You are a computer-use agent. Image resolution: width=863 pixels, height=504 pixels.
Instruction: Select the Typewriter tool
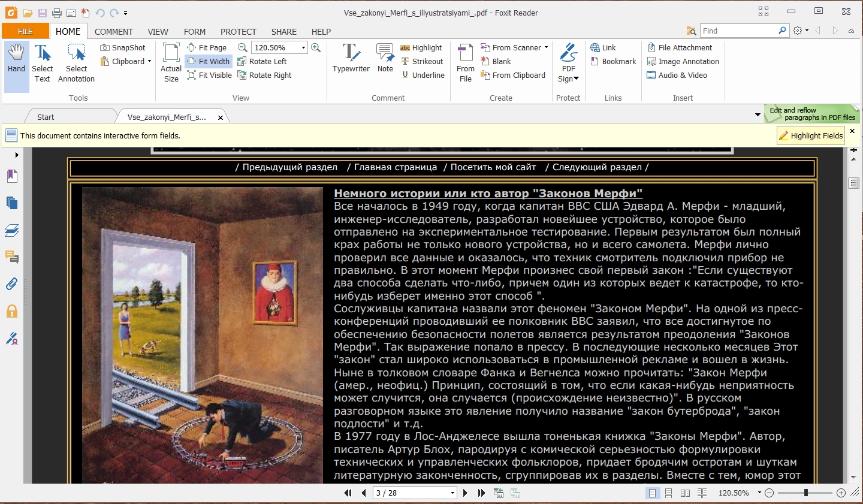point(351,59)
